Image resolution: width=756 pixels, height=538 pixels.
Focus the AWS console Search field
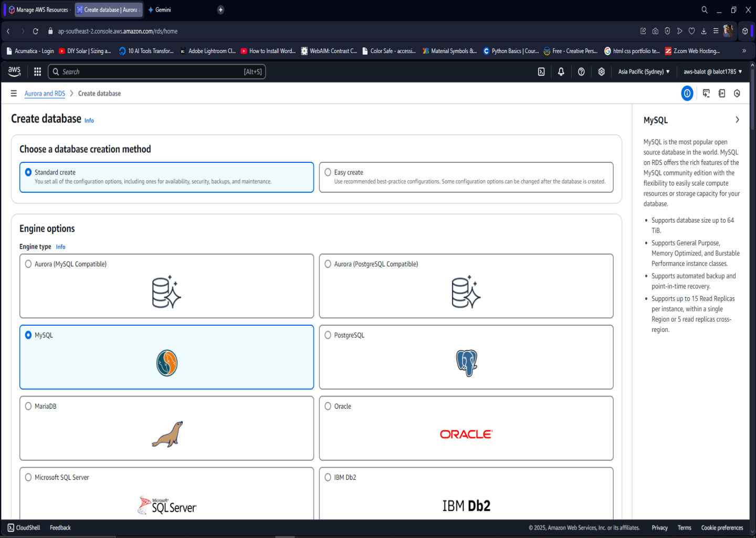[157, 72]
